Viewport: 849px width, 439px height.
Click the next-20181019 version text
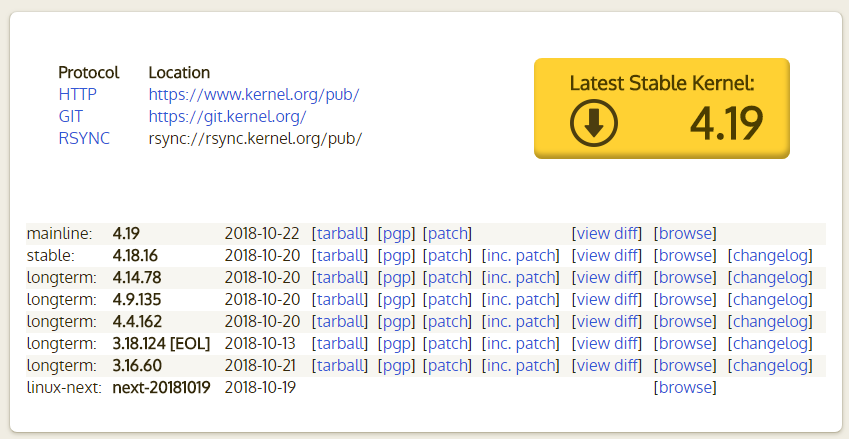(x=161, y=388)
